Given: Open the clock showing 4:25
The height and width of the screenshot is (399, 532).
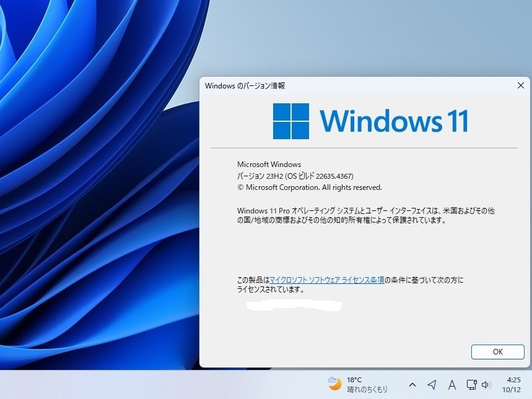Looking at the screenshot, I should pos(513,380).
